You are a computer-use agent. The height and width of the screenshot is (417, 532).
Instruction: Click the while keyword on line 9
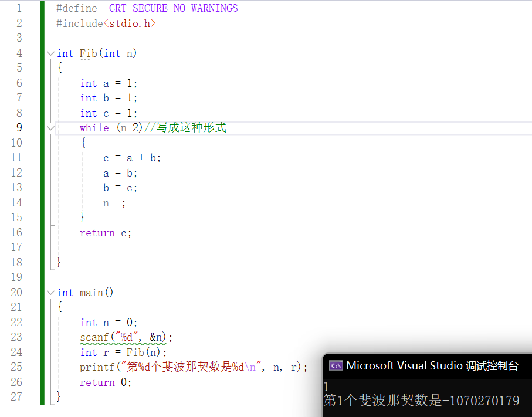[94, 128]
